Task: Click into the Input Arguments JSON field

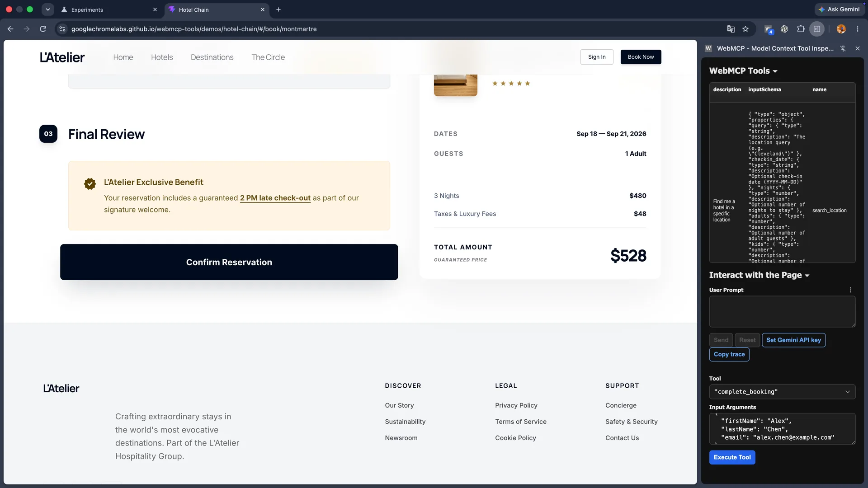Action: [x=782, y=429]
